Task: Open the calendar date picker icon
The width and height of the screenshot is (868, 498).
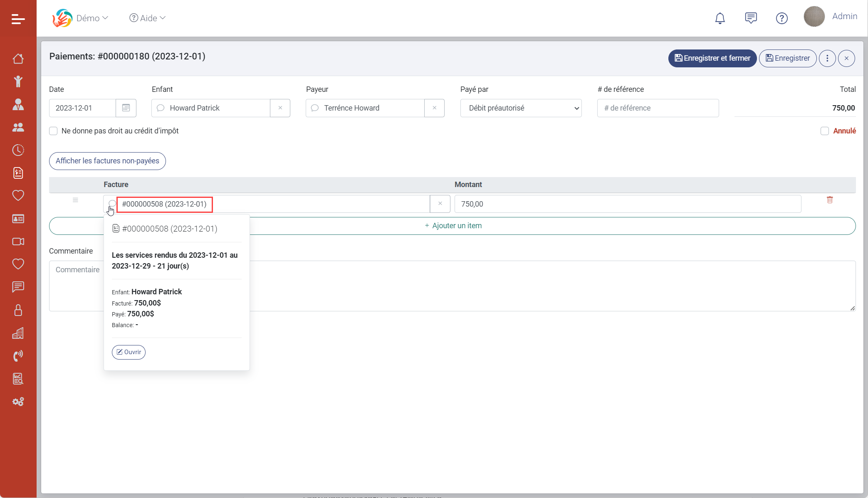Action: point(126,108)
